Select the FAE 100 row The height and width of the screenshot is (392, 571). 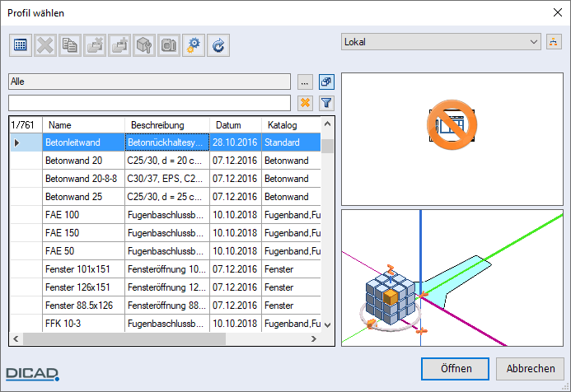click(166, 215)
